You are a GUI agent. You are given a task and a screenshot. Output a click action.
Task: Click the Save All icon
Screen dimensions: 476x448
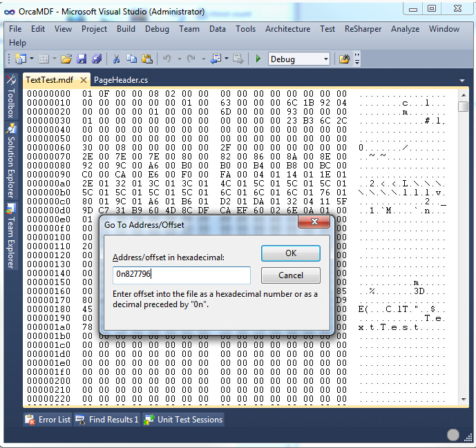pos(97,59)
